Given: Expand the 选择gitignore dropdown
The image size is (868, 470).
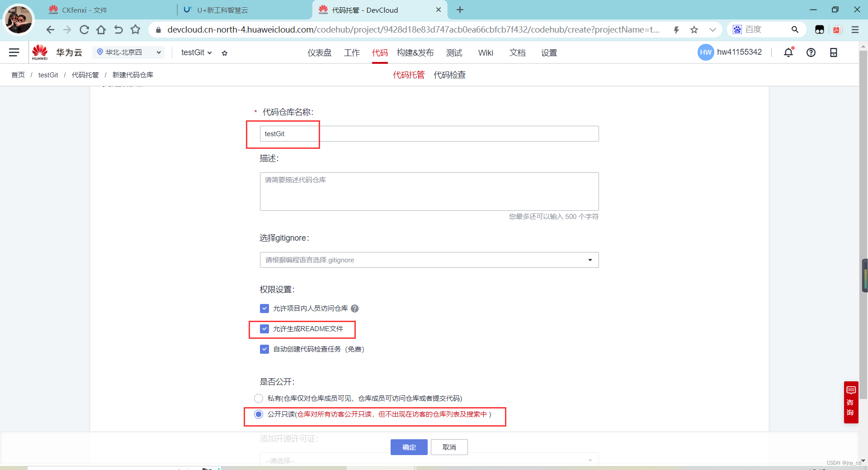Looking at the screenshot, I should pos(429,260).
